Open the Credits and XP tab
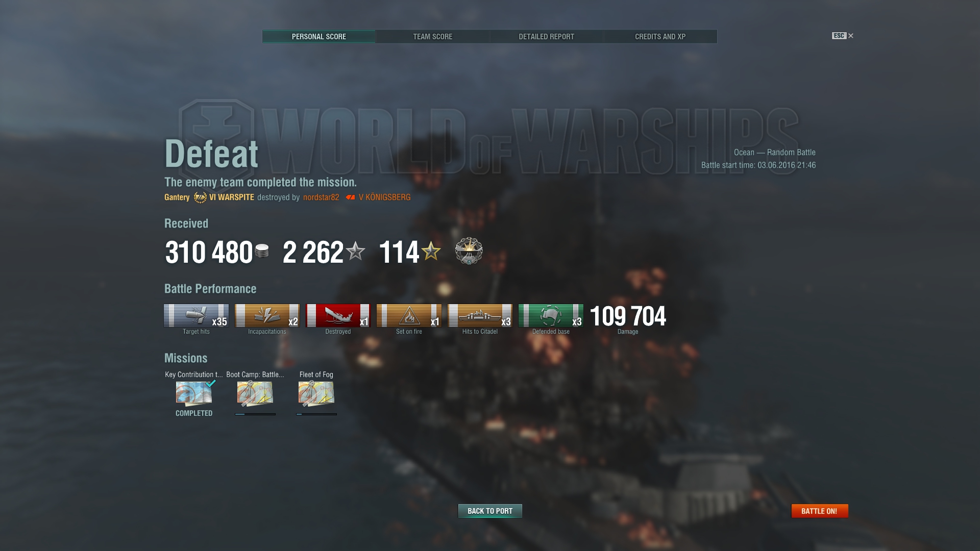 [660, 37]
